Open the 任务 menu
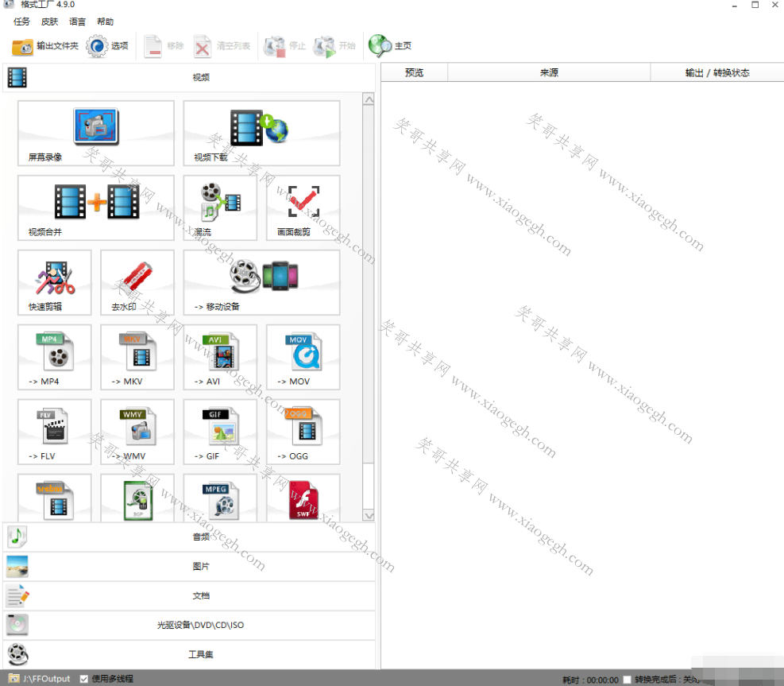Image resolution: width=784 pixels, height=686 pixels. click(x=21, y=21)
